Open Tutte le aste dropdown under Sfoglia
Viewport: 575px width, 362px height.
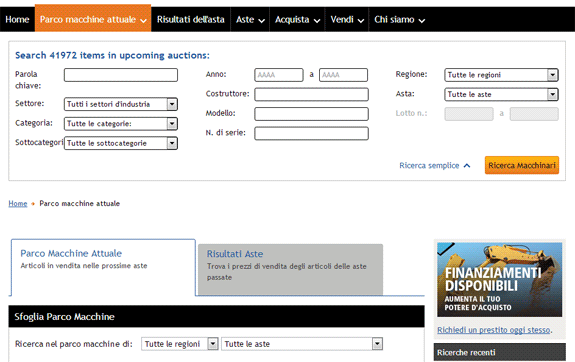pyautogui.click(x=302, y=344)
